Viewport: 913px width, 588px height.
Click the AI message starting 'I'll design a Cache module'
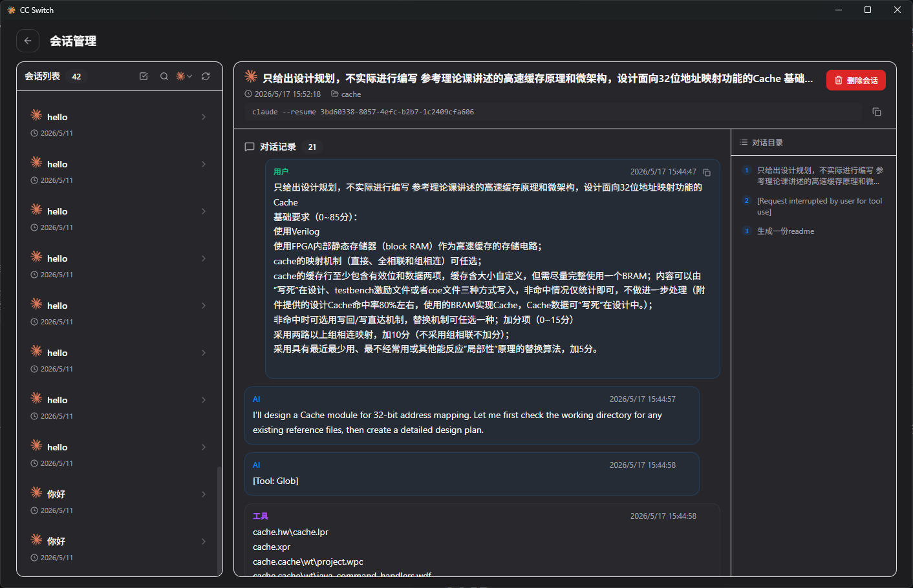471,415
